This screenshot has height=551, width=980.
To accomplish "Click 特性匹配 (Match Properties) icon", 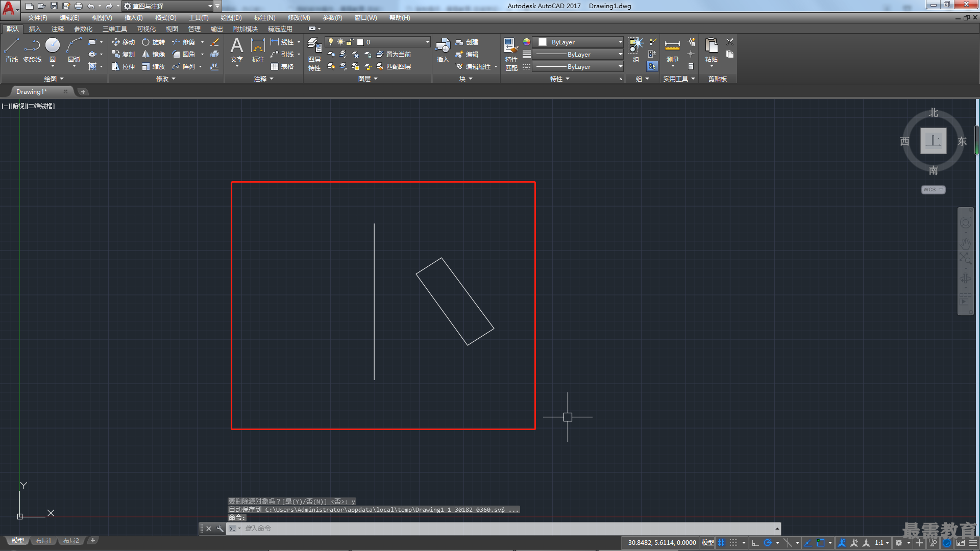I will (511, 54).
